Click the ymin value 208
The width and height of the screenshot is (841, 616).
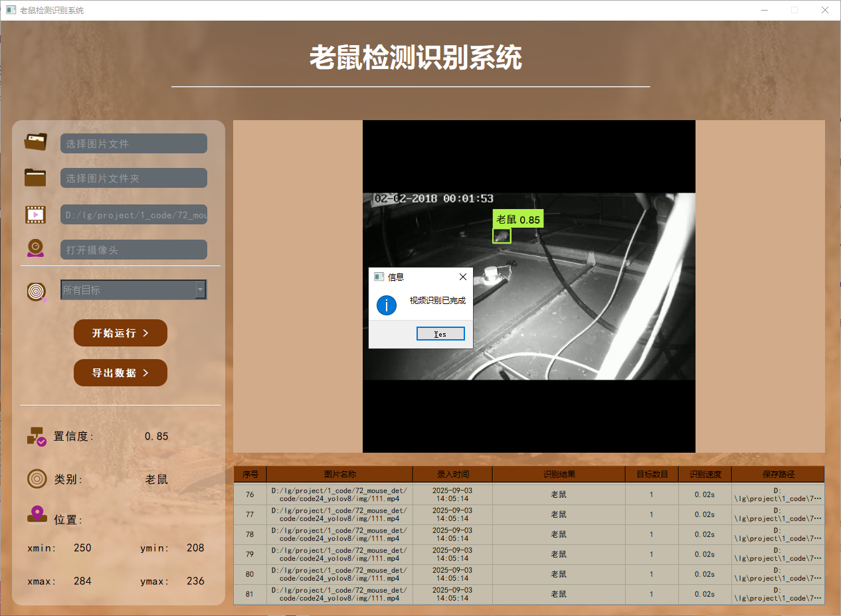pos(195,548)
